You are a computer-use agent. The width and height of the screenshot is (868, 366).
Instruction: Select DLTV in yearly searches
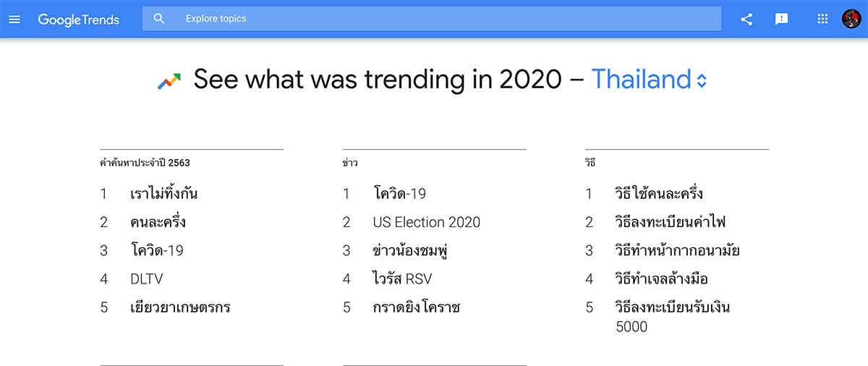point(147,278)
